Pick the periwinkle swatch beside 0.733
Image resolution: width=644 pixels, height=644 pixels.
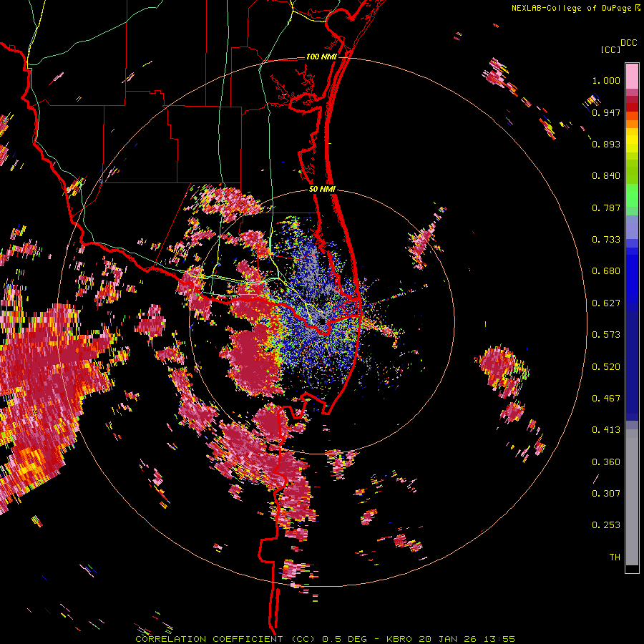click(x=632, y=227)
